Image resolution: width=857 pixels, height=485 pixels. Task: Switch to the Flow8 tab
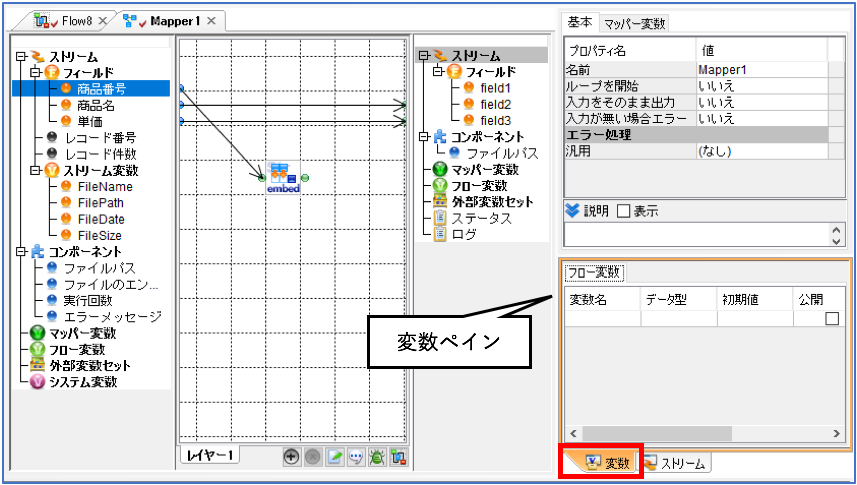click(77, 21)
